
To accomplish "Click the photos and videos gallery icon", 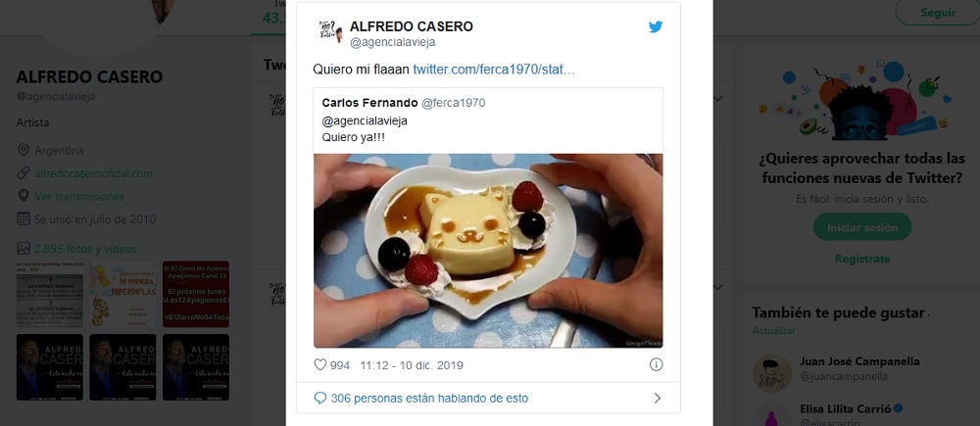I will click(x=24, y=249).
